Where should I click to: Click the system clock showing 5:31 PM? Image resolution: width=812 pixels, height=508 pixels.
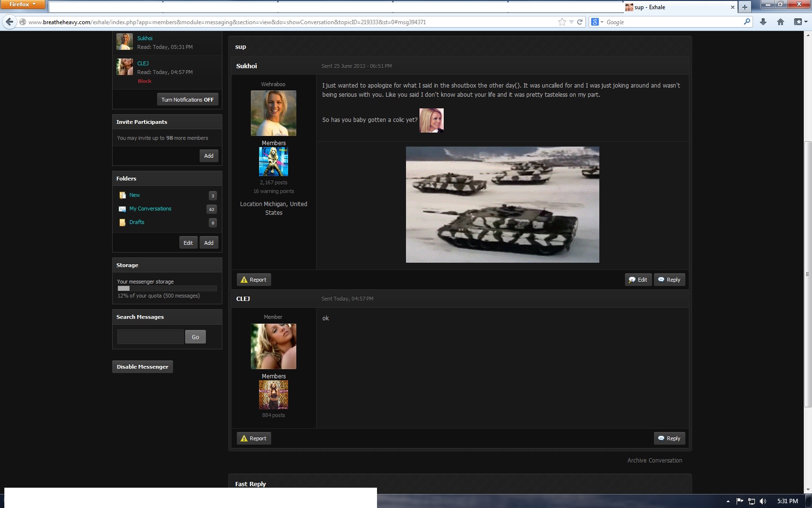(x=787, y=501)
